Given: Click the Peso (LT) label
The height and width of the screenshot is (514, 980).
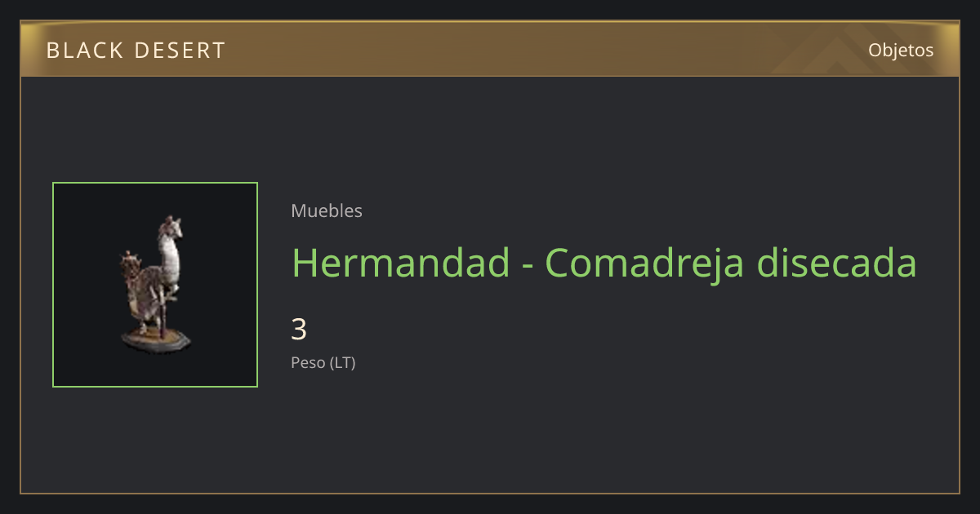Looking at the screenshot, I should point(323,363).
